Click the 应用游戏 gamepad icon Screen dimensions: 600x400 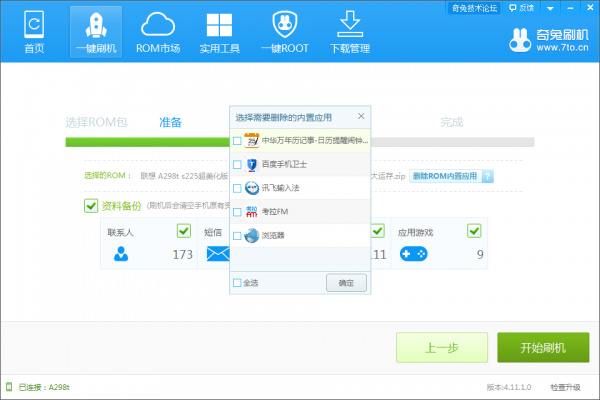(x=414, y=254)
